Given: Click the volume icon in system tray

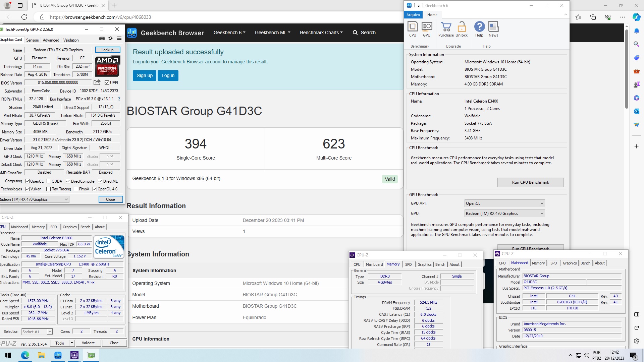Looking at the screenshot, I should [x=587, y=355].
